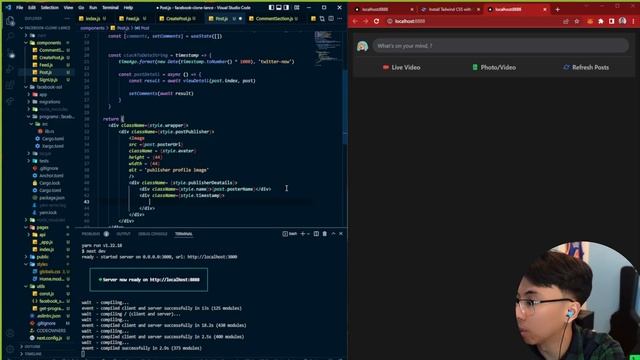Toggle secondary sidebar layout icon in title bar
Viewport: 640px width, 360px height.
(286, 7)
